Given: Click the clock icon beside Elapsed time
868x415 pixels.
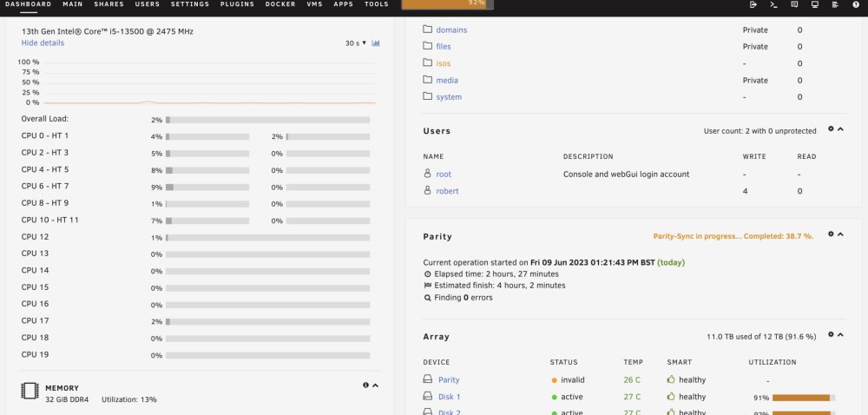Looking at the screenshot, I should tap(427, 273).
